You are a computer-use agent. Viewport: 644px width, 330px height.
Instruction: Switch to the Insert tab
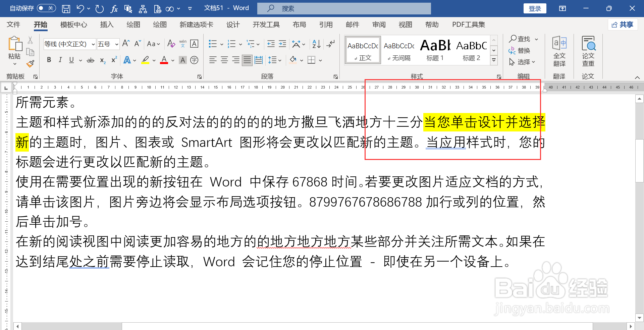[x=107, y=24]
